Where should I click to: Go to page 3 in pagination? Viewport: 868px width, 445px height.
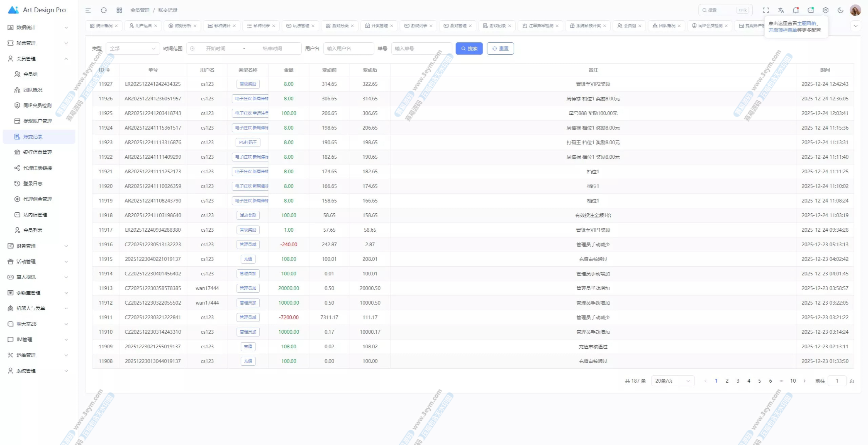point(738,381)
